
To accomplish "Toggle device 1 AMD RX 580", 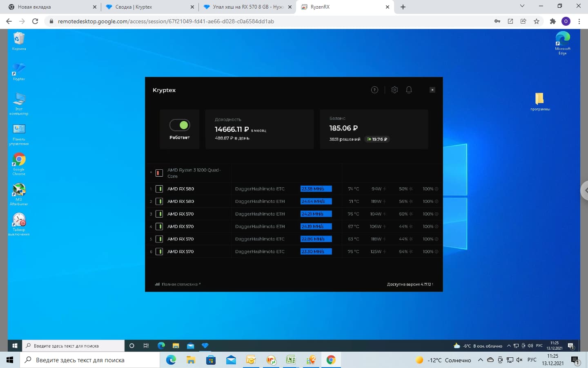I will [x=159, y=189].
